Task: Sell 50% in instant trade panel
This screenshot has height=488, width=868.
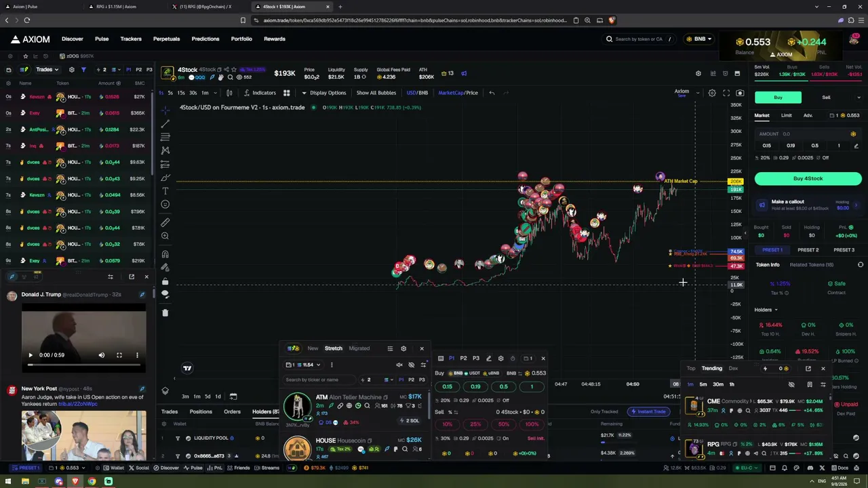Action: [x=503, y=424]
